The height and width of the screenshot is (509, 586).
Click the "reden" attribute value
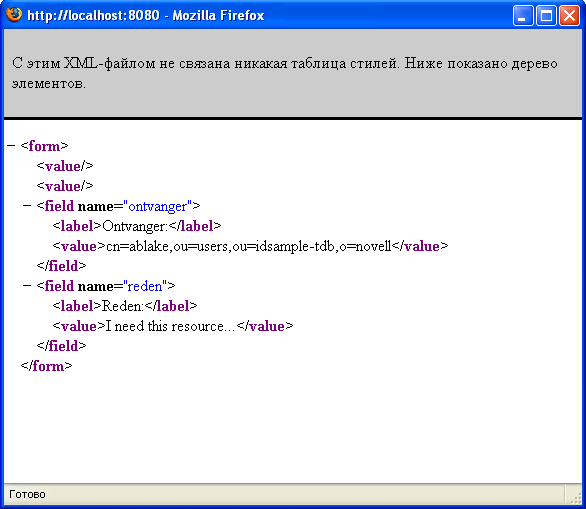click(x=145, y=286)
